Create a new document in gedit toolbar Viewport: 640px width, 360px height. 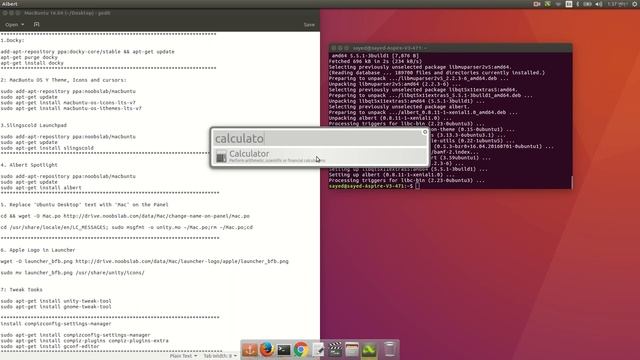(x=36, y=24)
